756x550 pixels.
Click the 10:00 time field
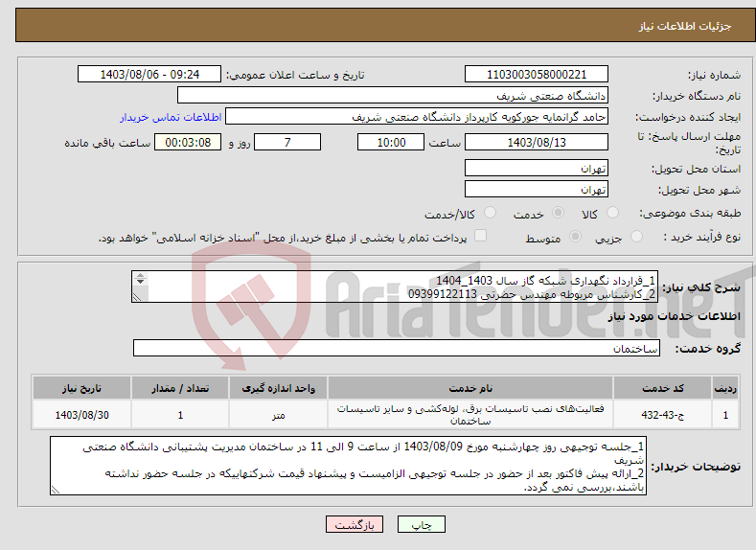click(391, 142)
